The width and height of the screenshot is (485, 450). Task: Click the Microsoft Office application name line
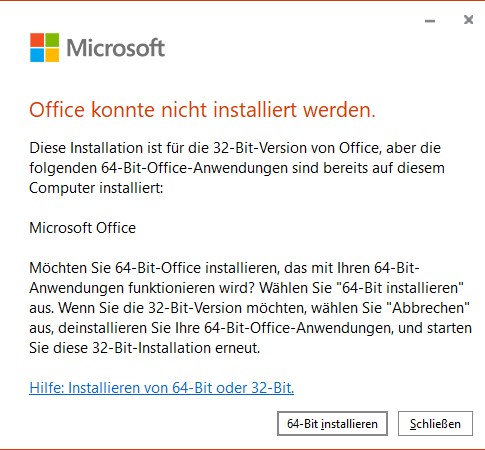pyautogui.click(x=83, y=228)
